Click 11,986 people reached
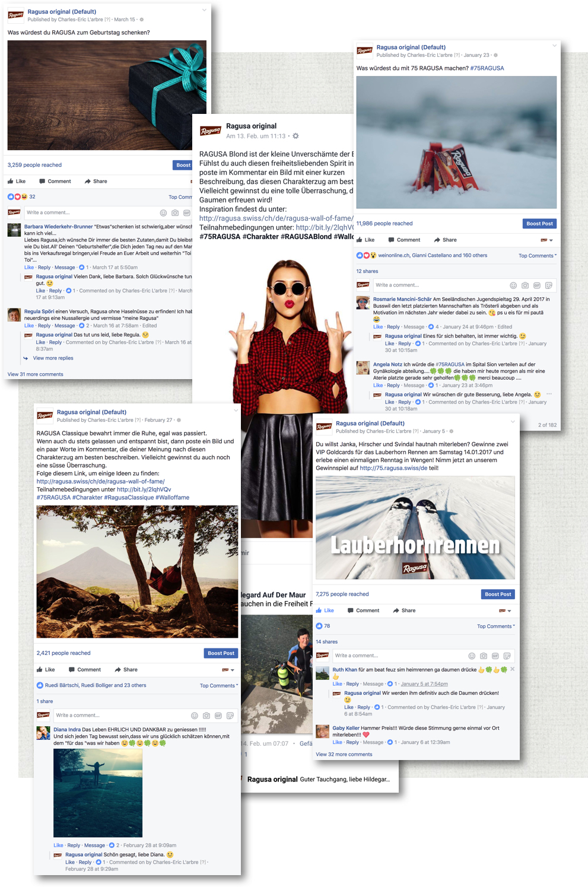 (384, 224)
